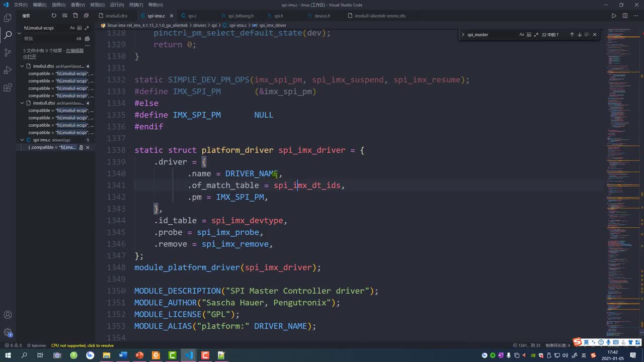
Task: Collapse the replace field in search panel
Action: tap(19, 33)
